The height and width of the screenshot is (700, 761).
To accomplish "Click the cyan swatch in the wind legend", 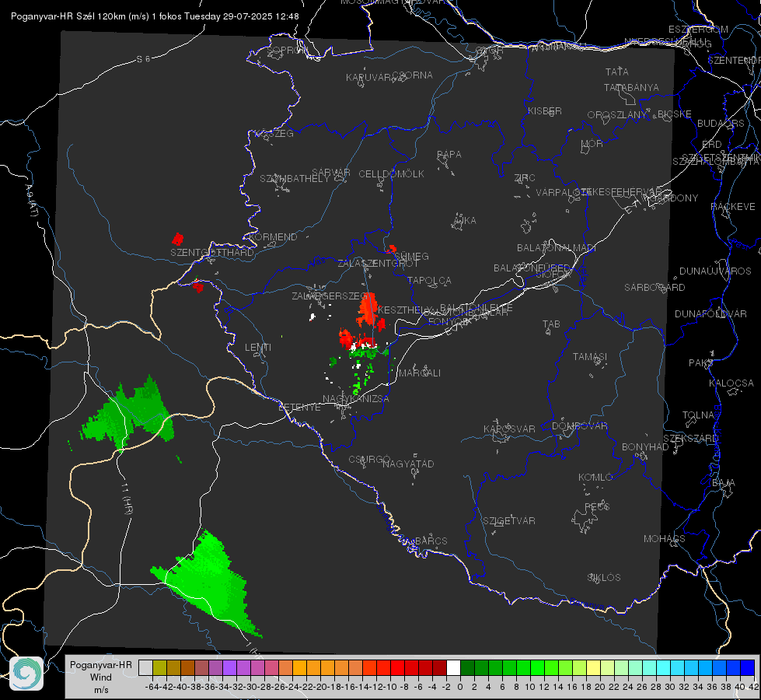I will coord(664,668).
